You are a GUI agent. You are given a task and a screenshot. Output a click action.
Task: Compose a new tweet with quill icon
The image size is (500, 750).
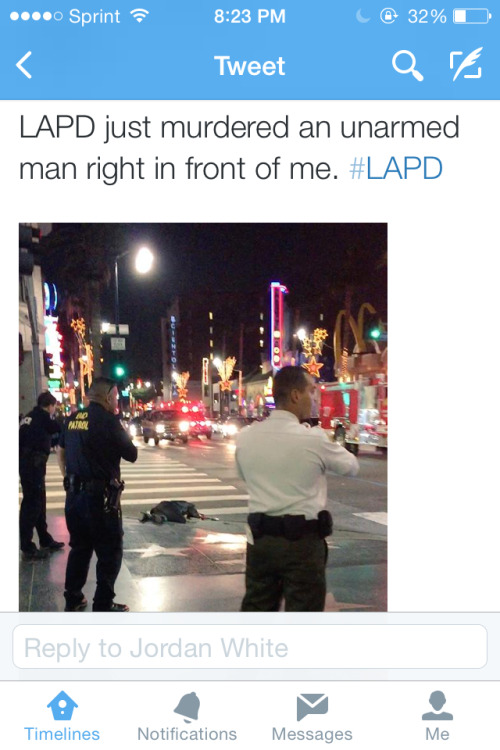[x=466, y=64]
